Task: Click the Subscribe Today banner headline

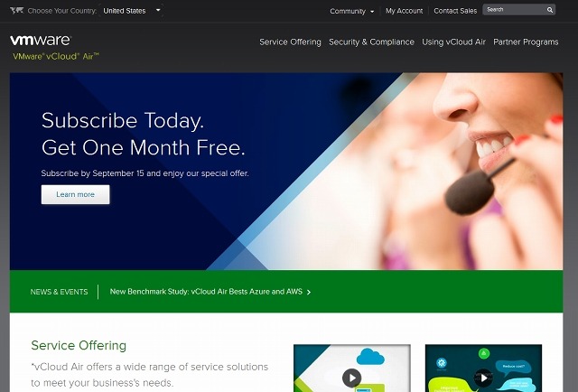Action: tap(143, 134)
